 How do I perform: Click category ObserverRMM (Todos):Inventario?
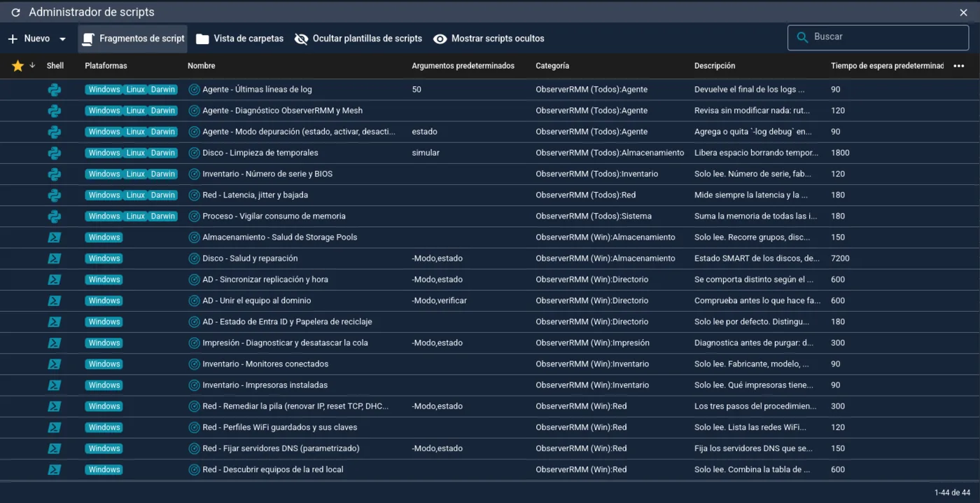[598, 174]
